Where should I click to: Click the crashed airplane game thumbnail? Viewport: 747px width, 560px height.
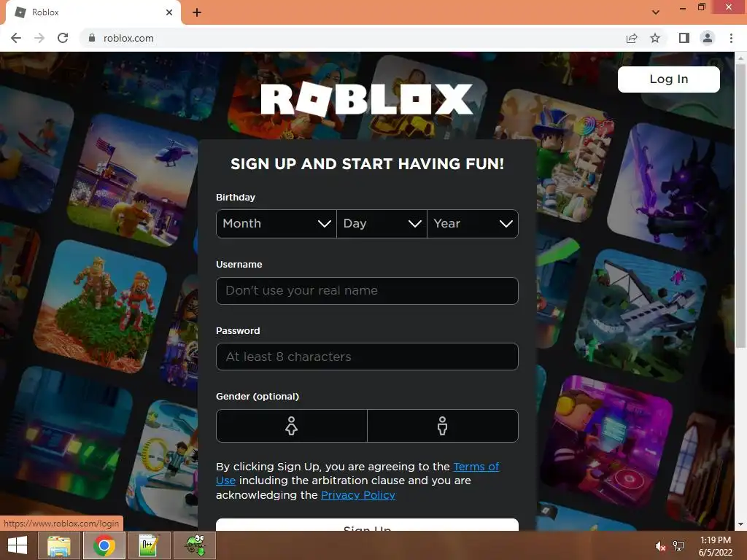pos(641,315)
